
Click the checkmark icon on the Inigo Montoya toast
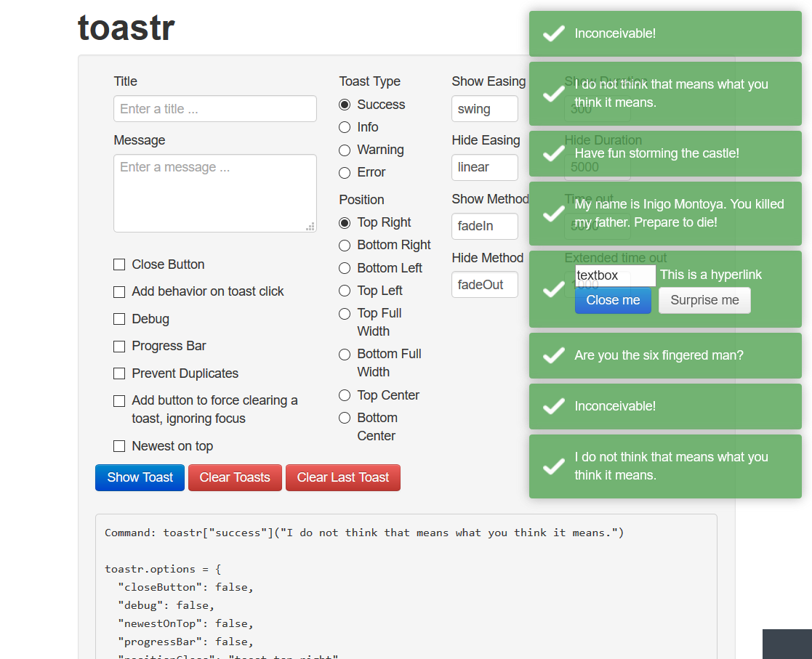(x=554, y=213)
